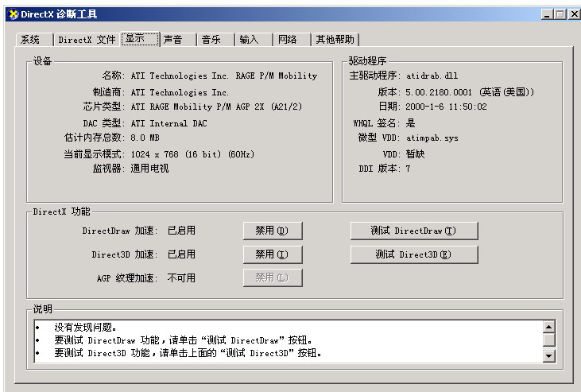The width and height of the screenshot is (581, 392).
Task: Click DDI 版本 value '7'
Action: tap(408, 169)
